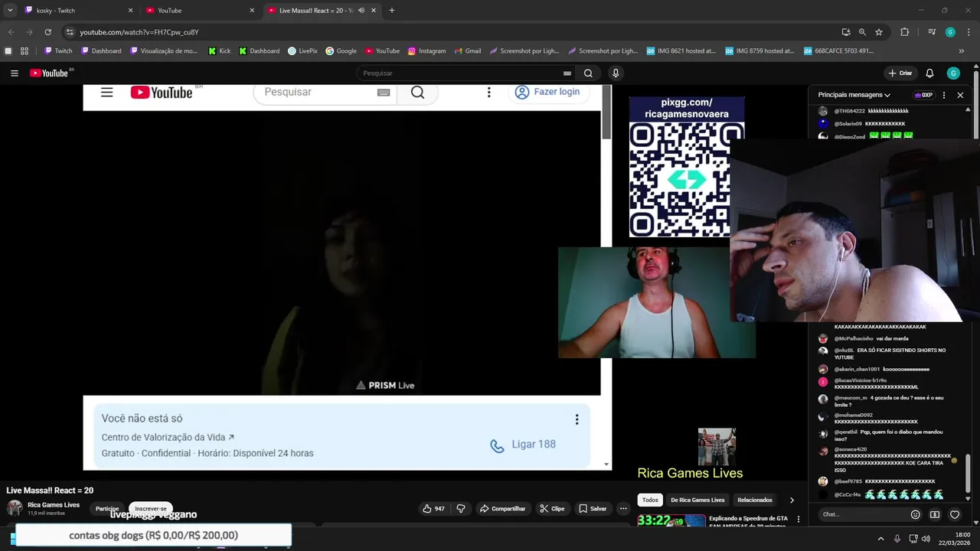Click the on-screen keyboard icon in search box
Screen dimensions: 980x551
pyautogui.click(x=567, y=73)
